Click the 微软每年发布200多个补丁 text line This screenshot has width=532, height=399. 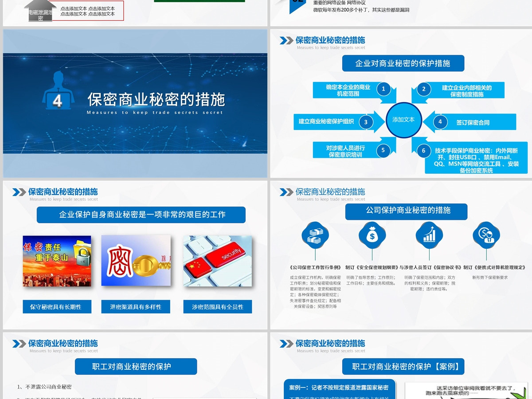click(361, 10)
